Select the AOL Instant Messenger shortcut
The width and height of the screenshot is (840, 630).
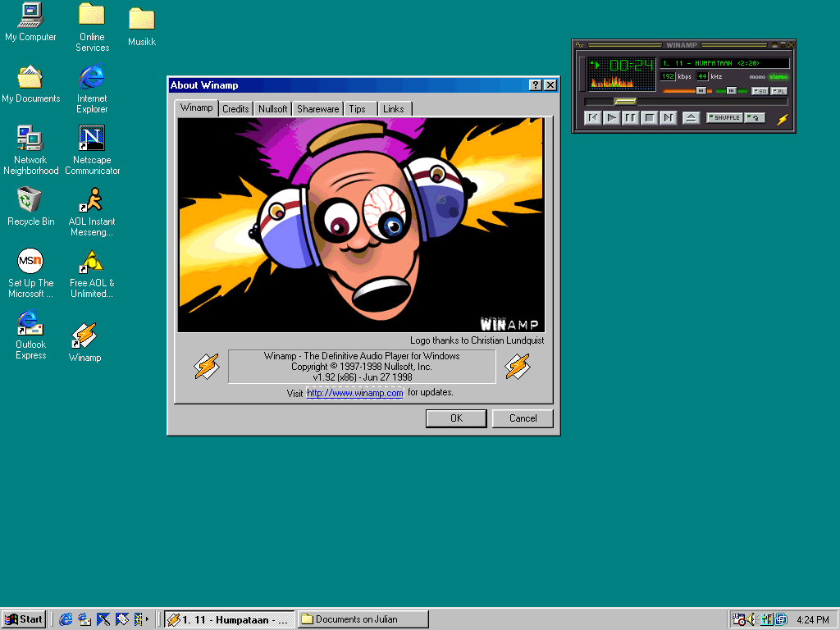[x=92, y=212]
